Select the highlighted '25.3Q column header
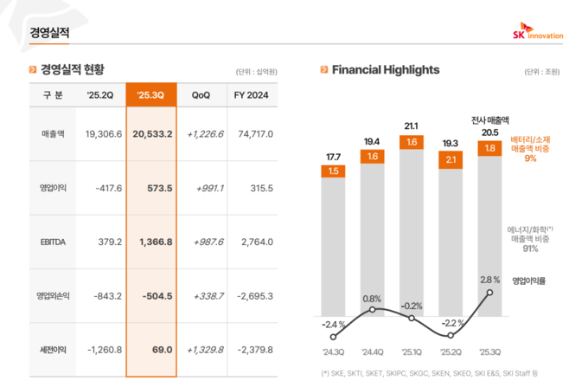588x387 pixels. [152, 95]
